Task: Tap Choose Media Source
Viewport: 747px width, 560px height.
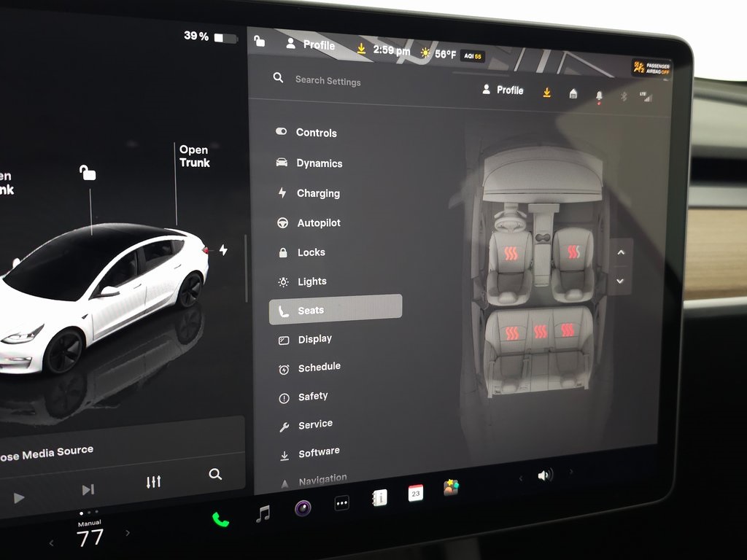Action: pos(47,451)
